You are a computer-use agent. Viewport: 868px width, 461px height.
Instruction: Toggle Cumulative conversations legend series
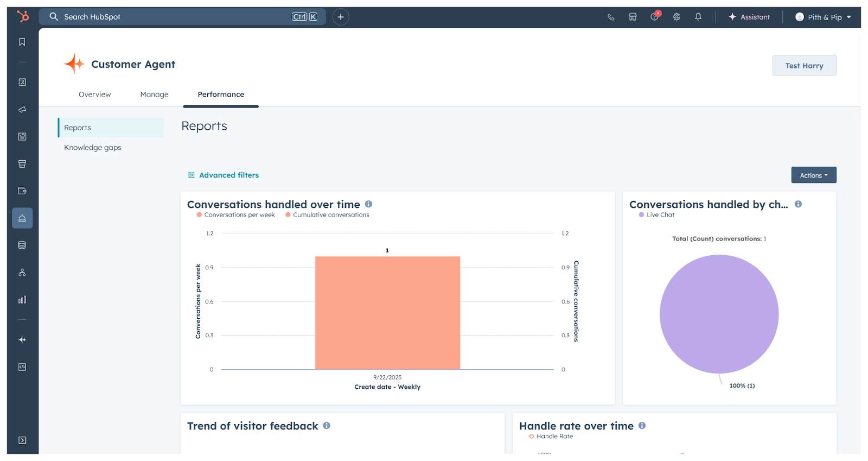327,215
